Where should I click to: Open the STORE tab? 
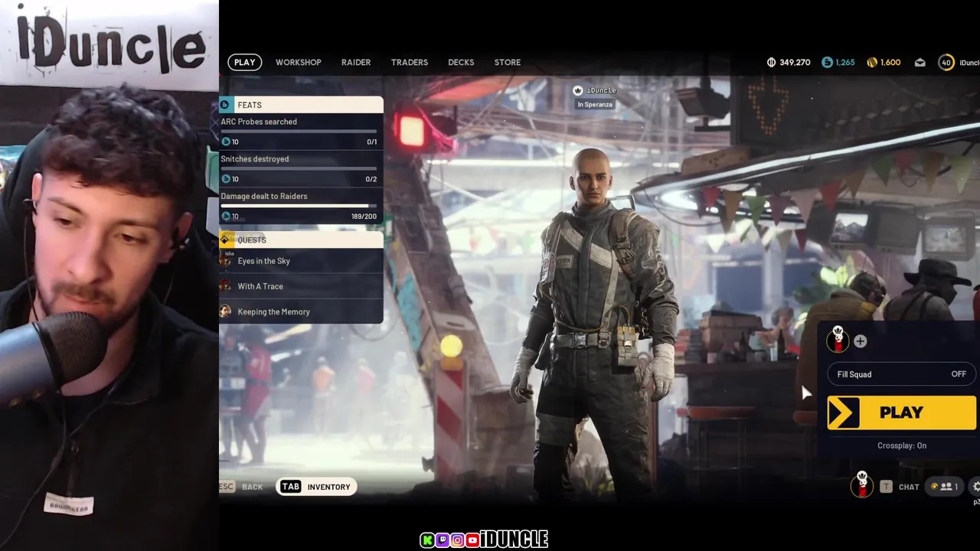(507, 62)
